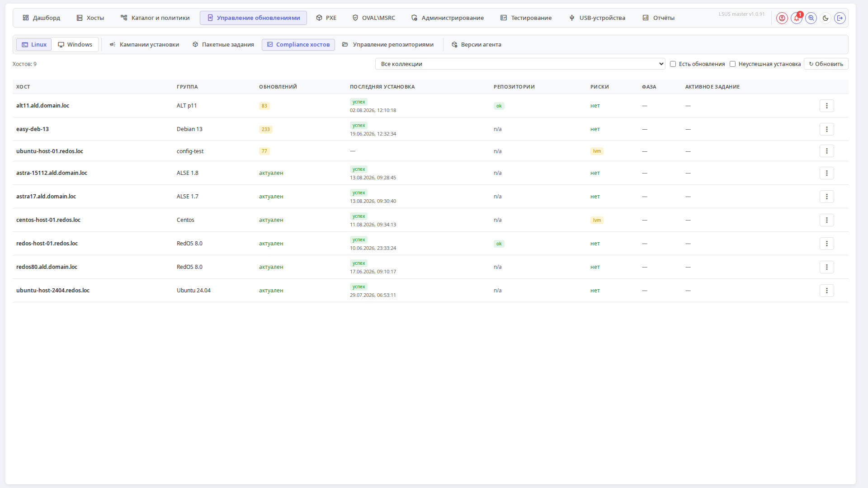Click host redos80.ald.domain.loc

(x=47, y=267)
